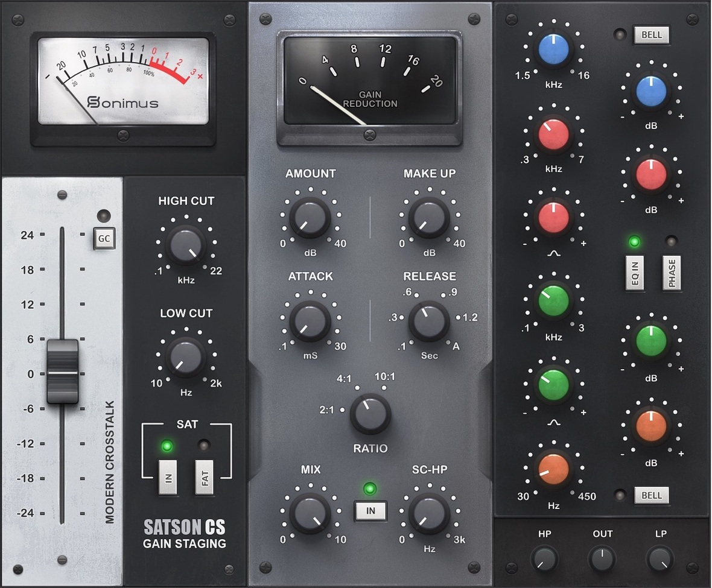Toggle the compressor IN button

click(x=370, y=511)
